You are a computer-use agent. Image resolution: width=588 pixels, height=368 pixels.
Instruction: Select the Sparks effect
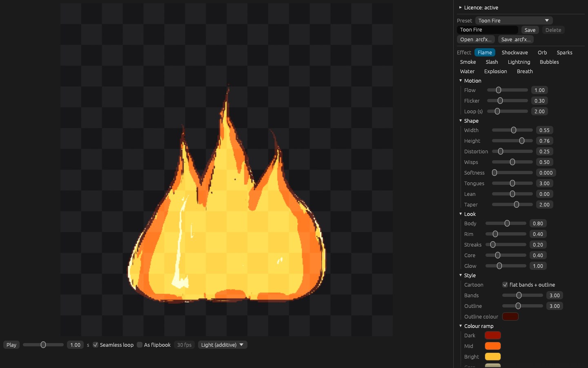(x=564, y=52)
